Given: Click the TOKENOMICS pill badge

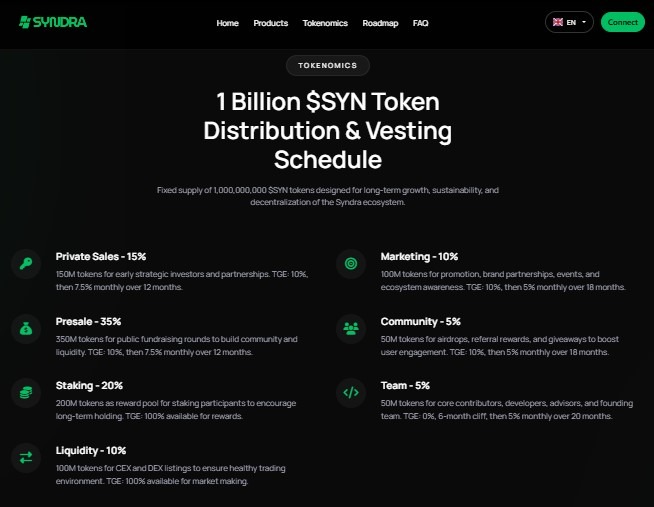Looking at the screenshot, I should (x=327, y=66).
